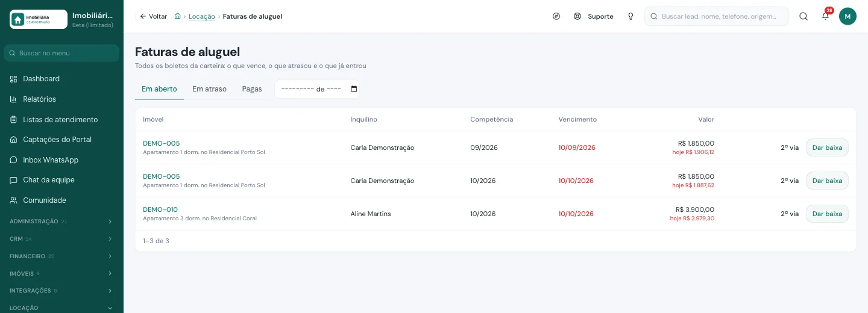Click the home icon in breadcrumb
Viewport: 868px width, 313px height.
pos(177,16)
